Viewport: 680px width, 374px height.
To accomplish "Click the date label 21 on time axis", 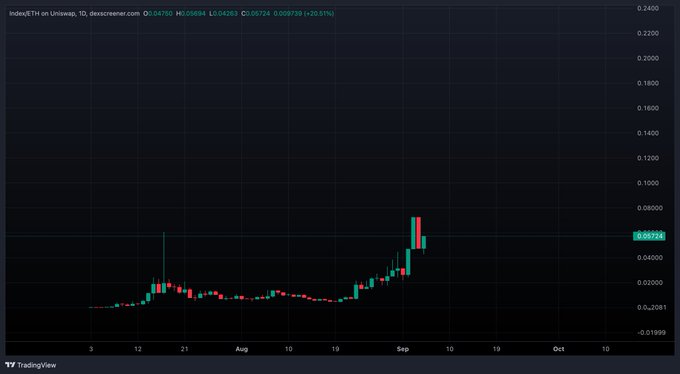I will pos(184,349).
